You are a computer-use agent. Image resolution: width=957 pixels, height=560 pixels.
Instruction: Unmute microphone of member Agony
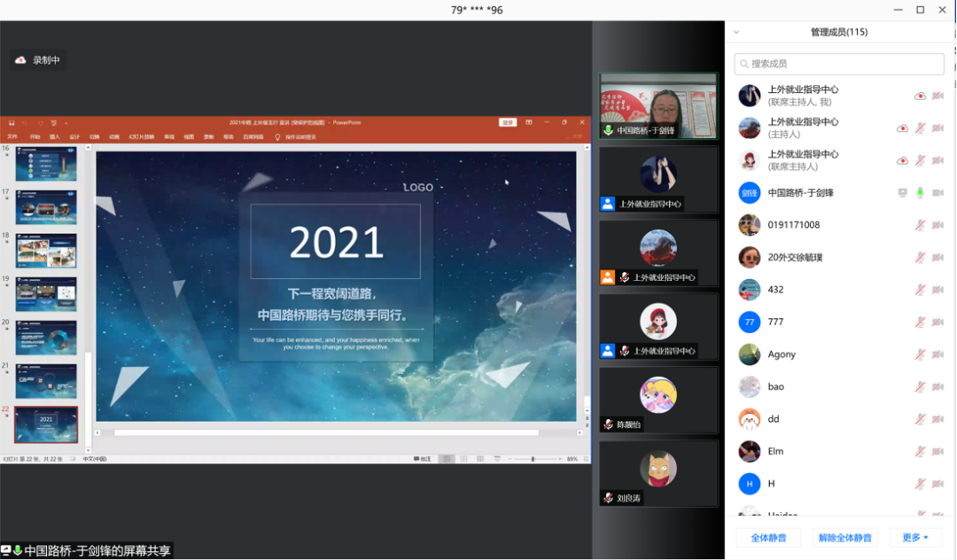[920, 354]
